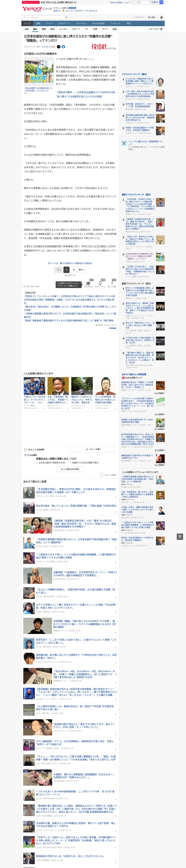This screenshot has width=186, height=868.
Task: Share the article on X
Action: tap(59, 47)
